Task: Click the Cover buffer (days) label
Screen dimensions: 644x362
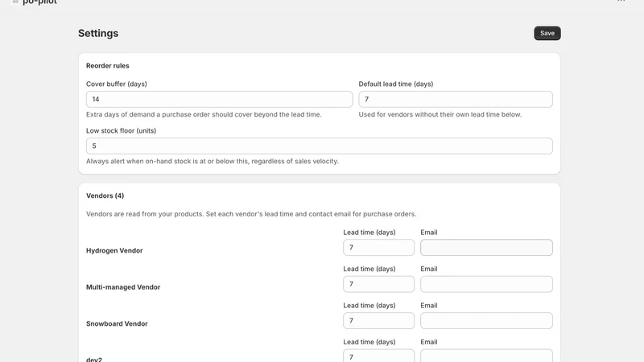Action: pos(117,84)
